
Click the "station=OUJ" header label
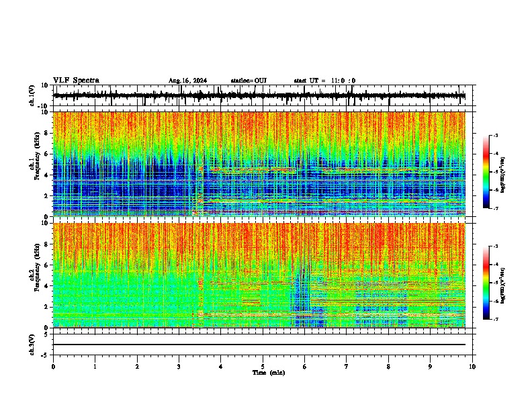[x=249, y=81]
